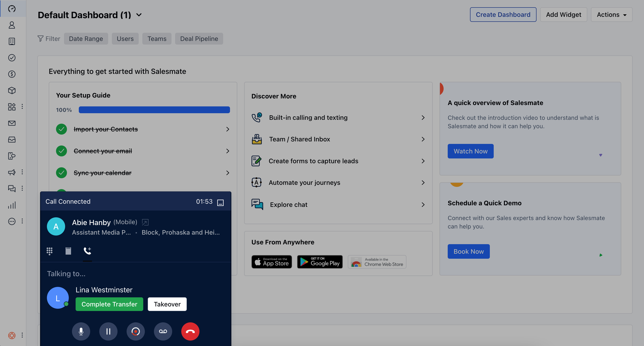The width and height of the screenshot is (644, 346).
Task: Click the Date Range filter
Action: (x=86, y=39)
